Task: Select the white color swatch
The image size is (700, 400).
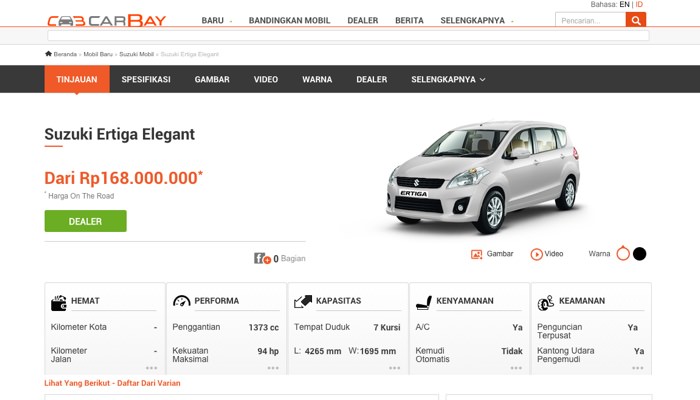Action: pyautogui.click(x=623, y=254)
